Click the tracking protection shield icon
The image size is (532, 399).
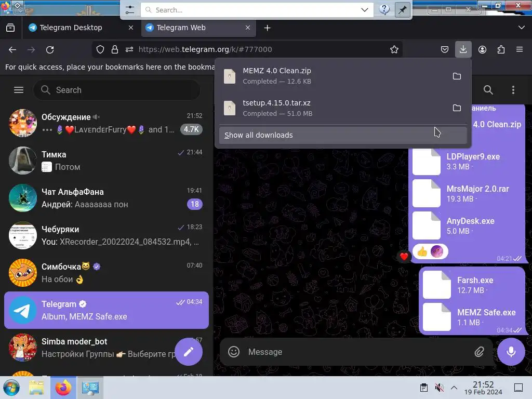(x=100, y=49)
